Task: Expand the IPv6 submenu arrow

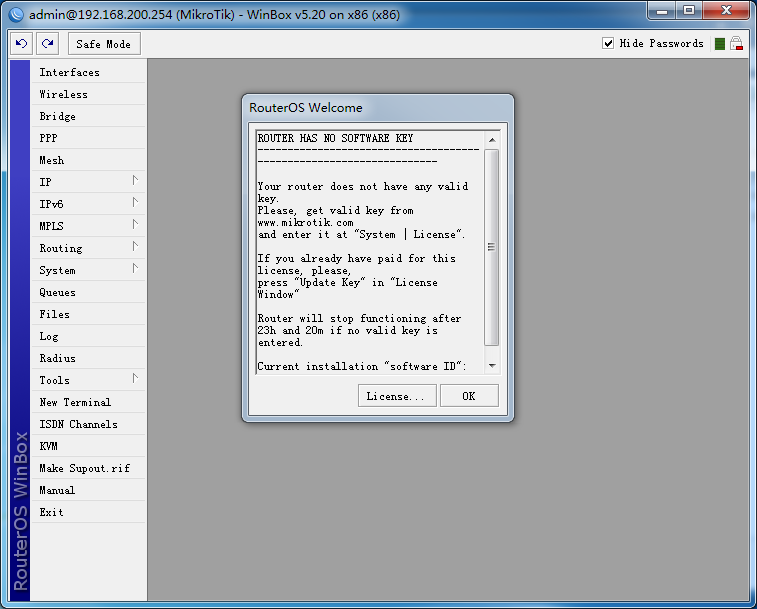Action: pos(135,203)
